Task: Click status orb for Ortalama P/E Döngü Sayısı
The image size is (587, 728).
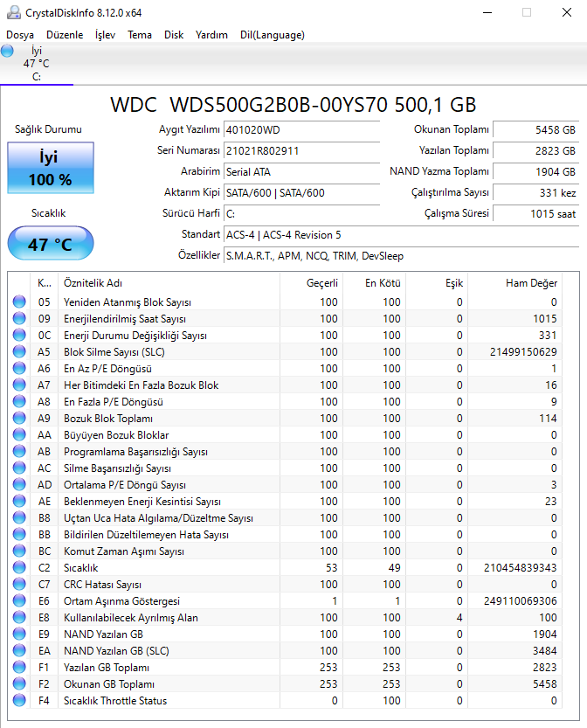Action: pyautogui.click(x=19, y=485)
